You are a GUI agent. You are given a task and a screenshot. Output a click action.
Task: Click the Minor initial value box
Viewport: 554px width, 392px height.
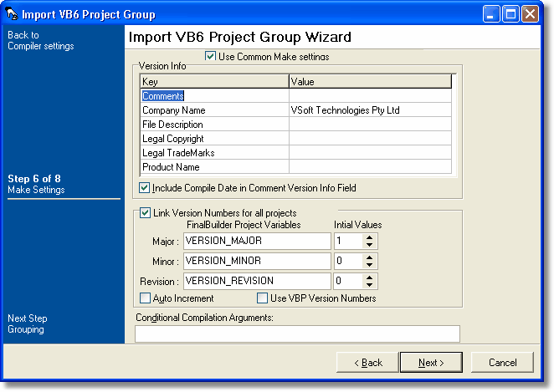[x=348, y=261]
